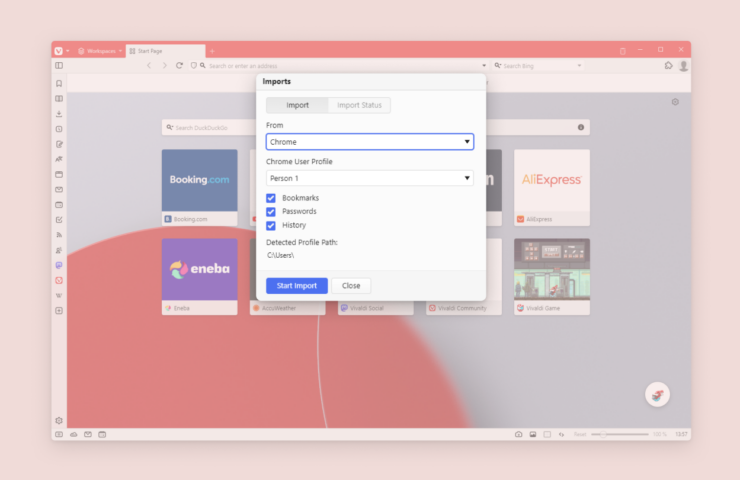Click the sync cloud icon in status bar
This screenshot has height=480, width=740.
click(74, 434)
